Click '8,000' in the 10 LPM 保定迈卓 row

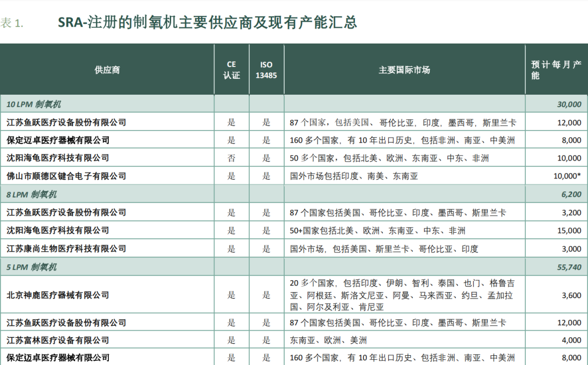point(571,140)
